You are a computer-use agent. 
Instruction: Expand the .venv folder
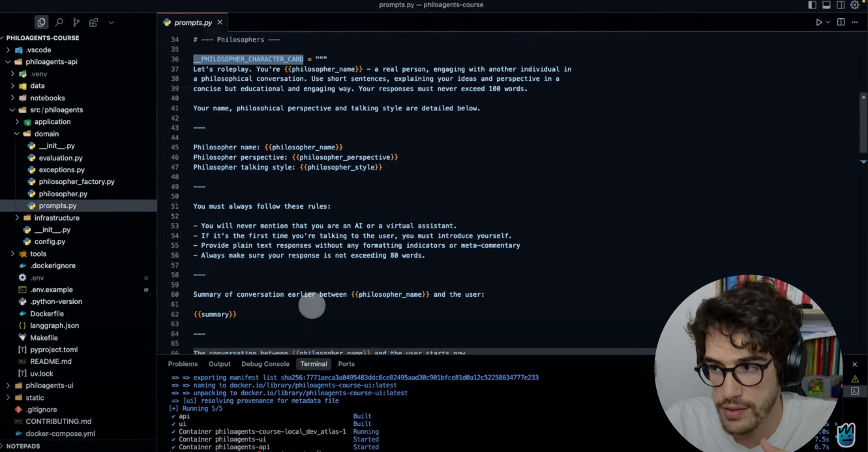coord(78,74)
